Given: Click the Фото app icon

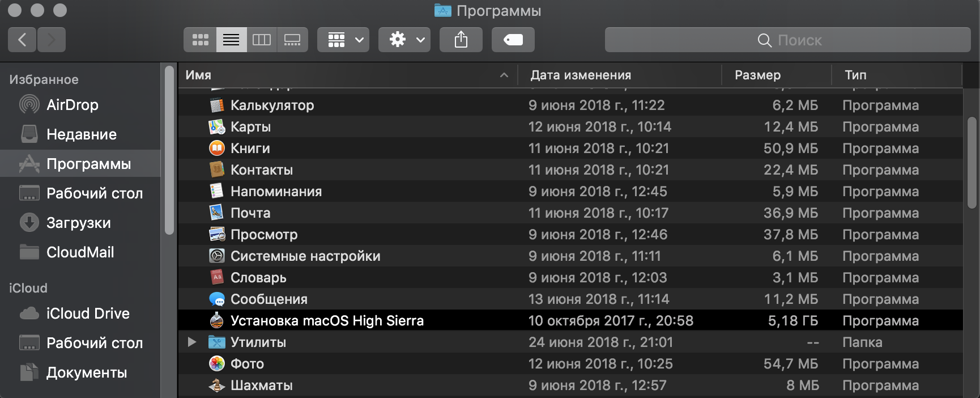Looking at the screenshot, I should (216, 363).
